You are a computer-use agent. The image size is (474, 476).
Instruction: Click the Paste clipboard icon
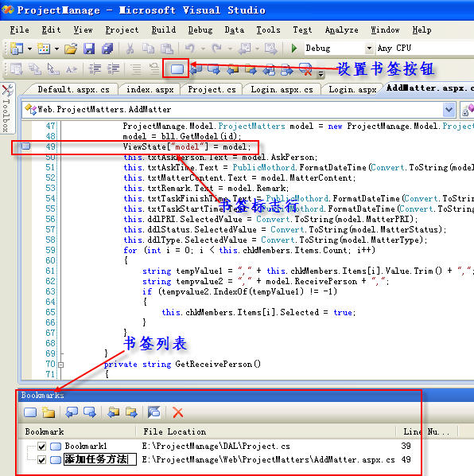(166, 49)
